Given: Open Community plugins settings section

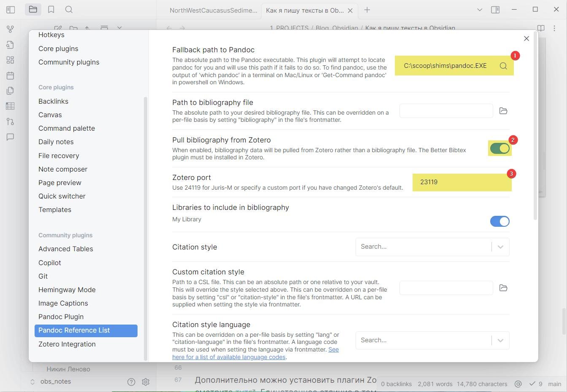Looking at the screenshot, I should pos(69,62).
